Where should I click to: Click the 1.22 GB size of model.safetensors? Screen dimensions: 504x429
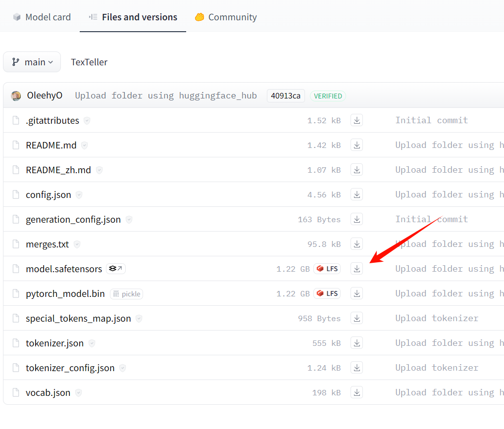[x=293, y=269]
